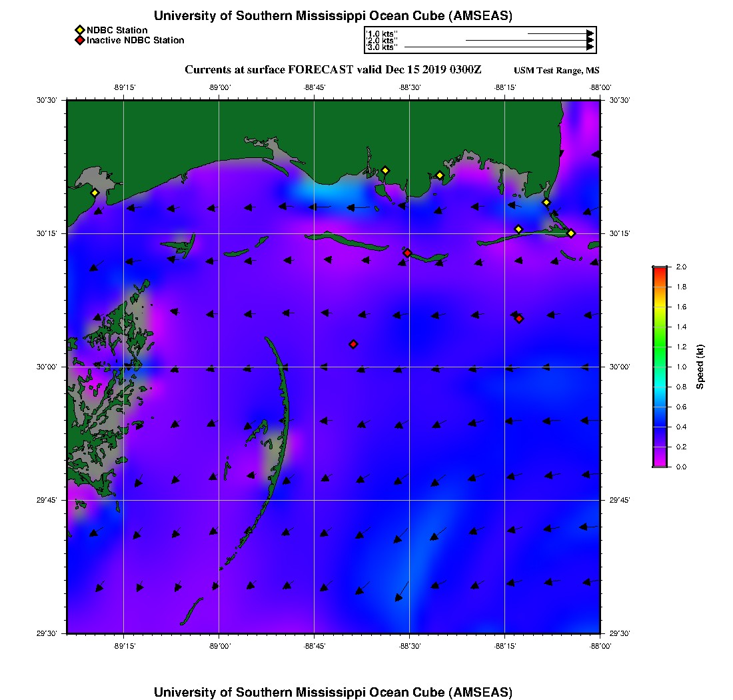This screenshot has width=733, height=700.
Task: Click the "USM Test Range, MS" label
Action: (556, 70)
